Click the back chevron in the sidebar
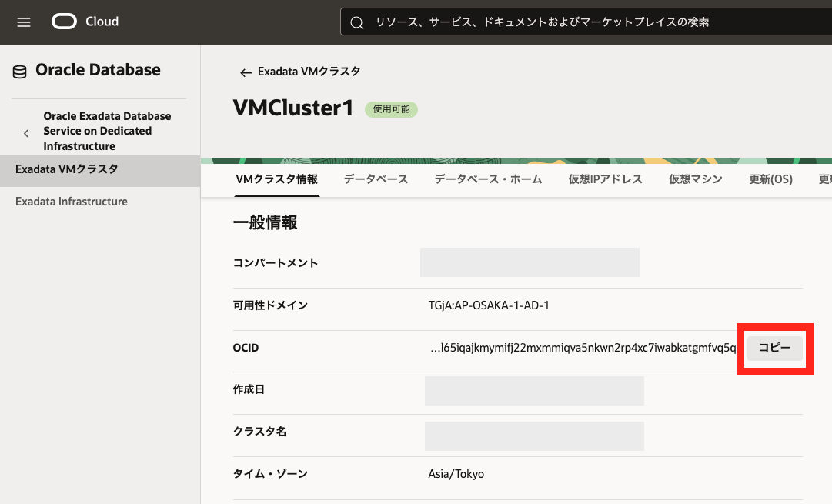This screenshot has width=832, height=504. point(25,132)
